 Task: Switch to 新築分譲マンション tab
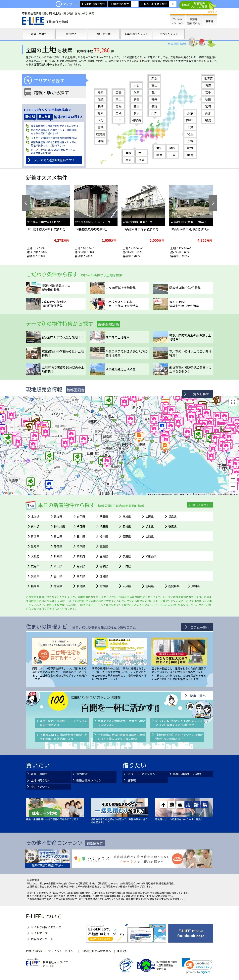pos(136,34)
